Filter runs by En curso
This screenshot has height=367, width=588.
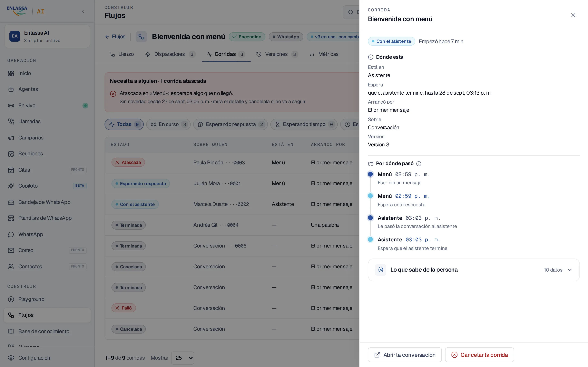pos(168,124)
